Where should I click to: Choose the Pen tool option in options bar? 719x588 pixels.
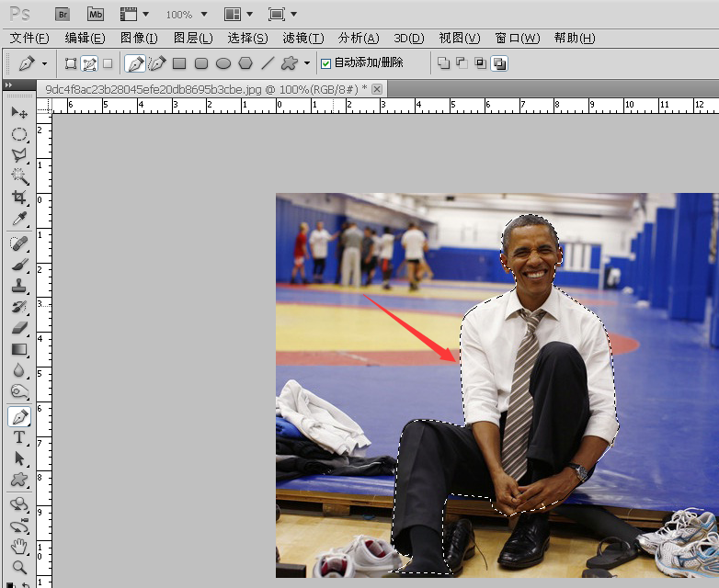coord(135,63)
